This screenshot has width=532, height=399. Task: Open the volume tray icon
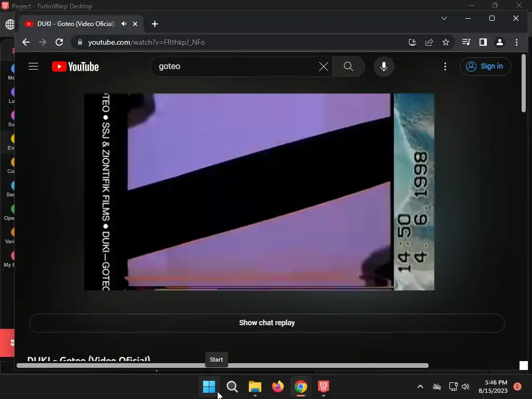point(465,387)
